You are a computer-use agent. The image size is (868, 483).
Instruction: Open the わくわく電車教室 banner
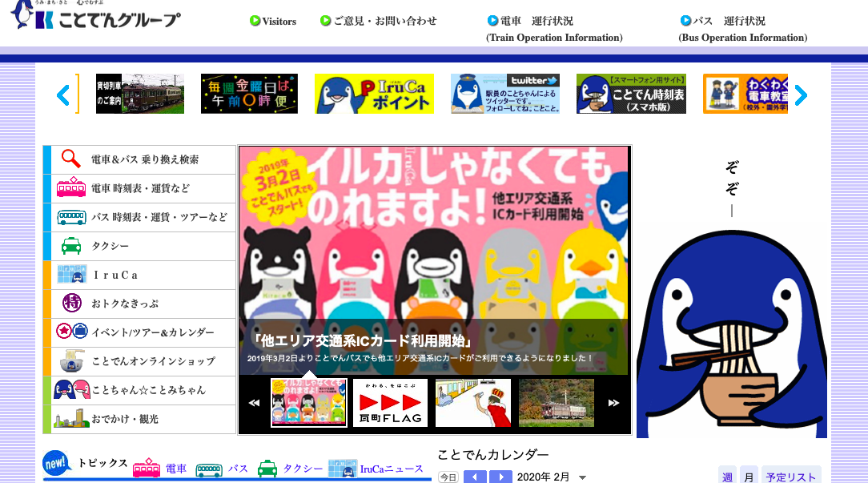pyautogui.click(x=745, y=94)
